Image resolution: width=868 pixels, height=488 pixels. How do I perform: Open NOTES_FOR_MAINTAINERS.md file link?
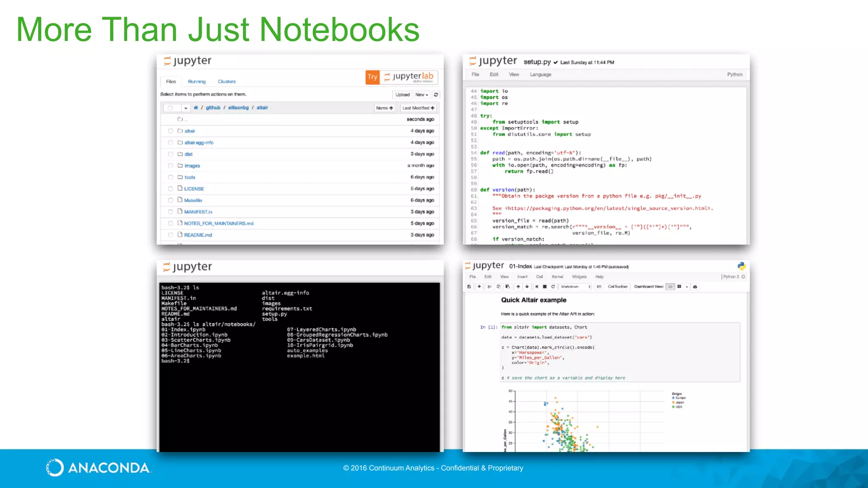219,223
